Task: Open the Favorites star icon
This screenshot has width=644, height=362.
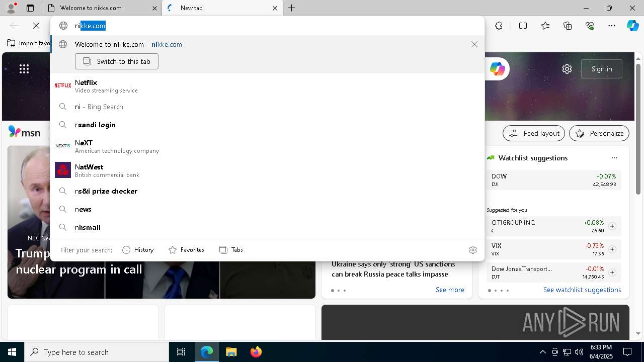Action: (545, 26)
